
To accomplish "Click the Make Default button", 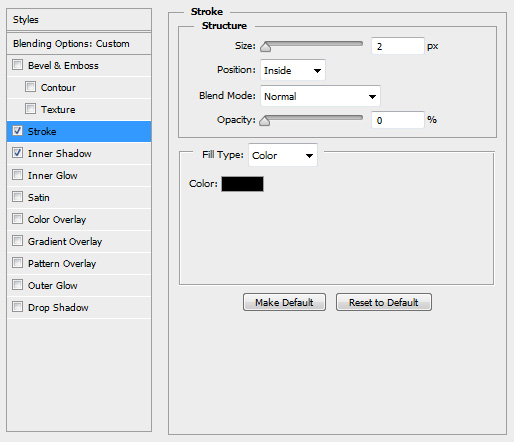I will pyautogui.click(x=284, y=302).
